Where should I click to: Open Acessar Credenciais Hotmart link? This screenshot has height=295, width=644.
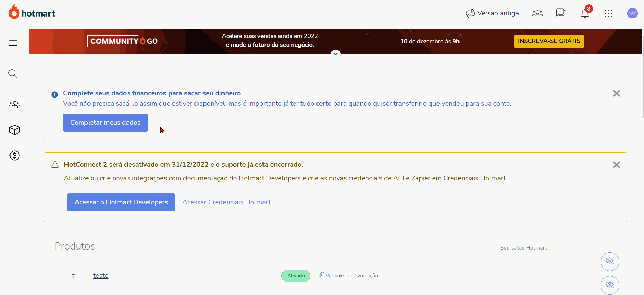[x=227, y=202]
